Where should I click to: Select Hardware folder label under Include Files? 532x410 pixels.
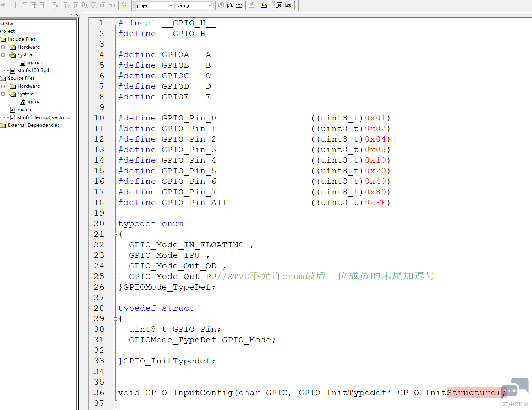(29, 47)
